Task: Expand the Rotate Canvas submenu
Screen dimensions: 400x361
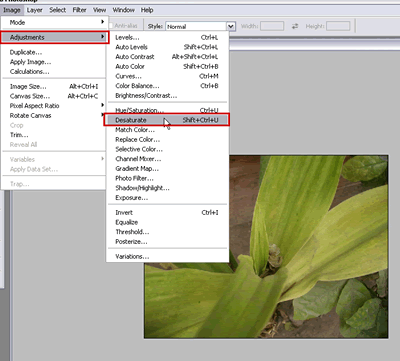Action: pos(54,115)
